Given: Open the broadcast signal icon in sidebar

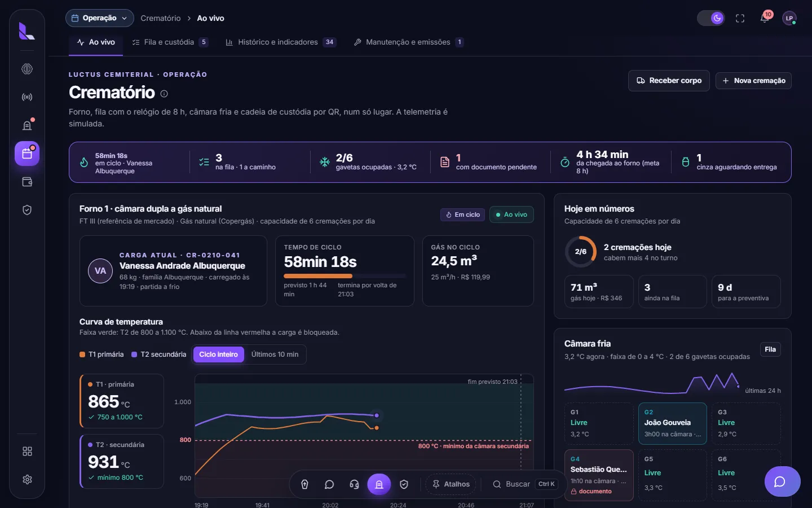Looking at the screenshot, I should coord(27,97).
